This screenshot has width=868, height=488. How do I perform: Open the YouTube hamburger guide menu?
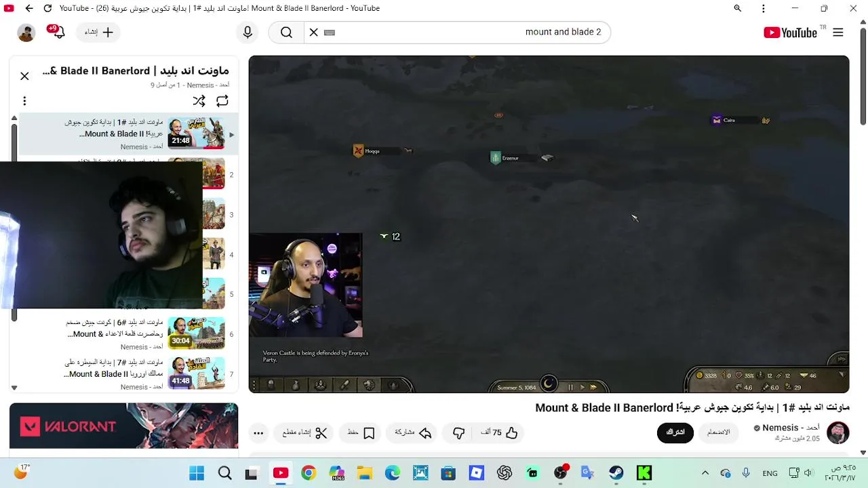point(838,33)
